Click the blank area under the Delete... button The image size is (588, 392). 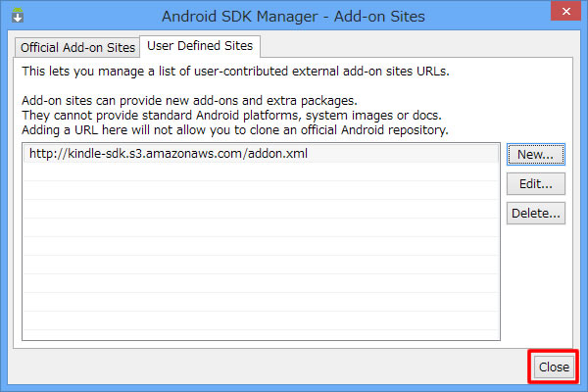point(535,281)
